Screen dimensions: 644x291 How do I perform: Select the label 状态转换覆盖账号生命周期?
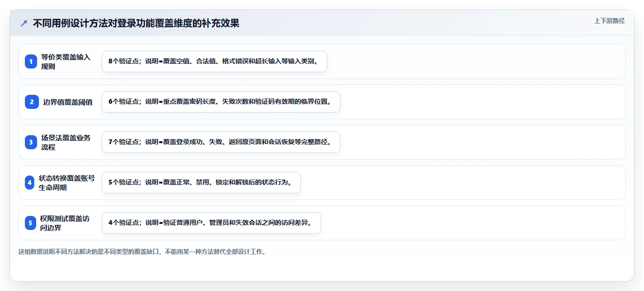pos(67,183)
